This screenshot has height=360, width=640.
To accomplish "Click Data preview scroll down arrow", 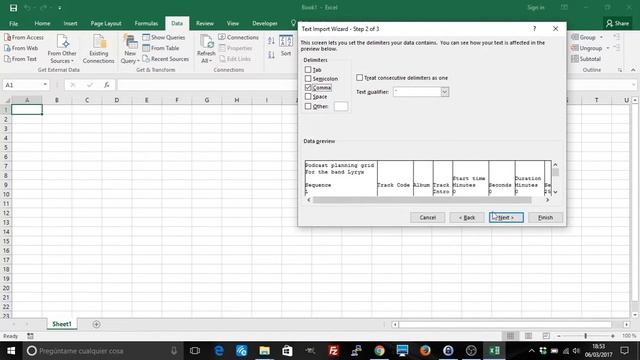I will tap(555, 192).
